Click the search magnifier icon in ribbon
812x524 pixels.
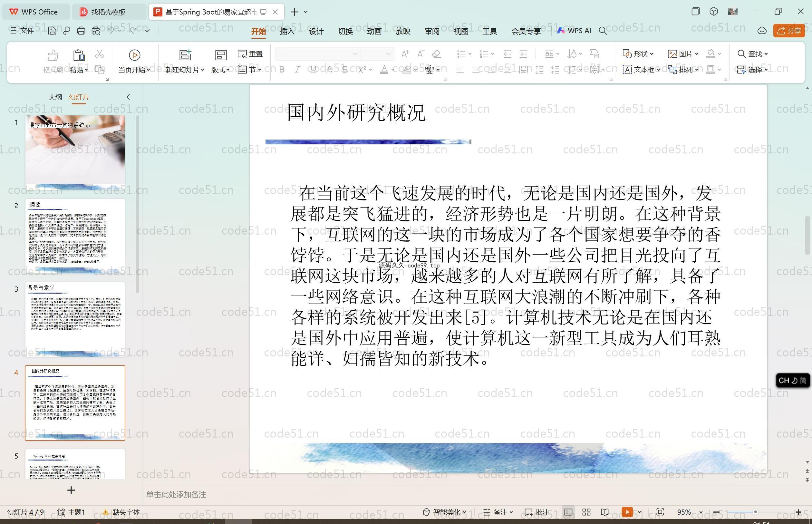click(x=603, y=31)
